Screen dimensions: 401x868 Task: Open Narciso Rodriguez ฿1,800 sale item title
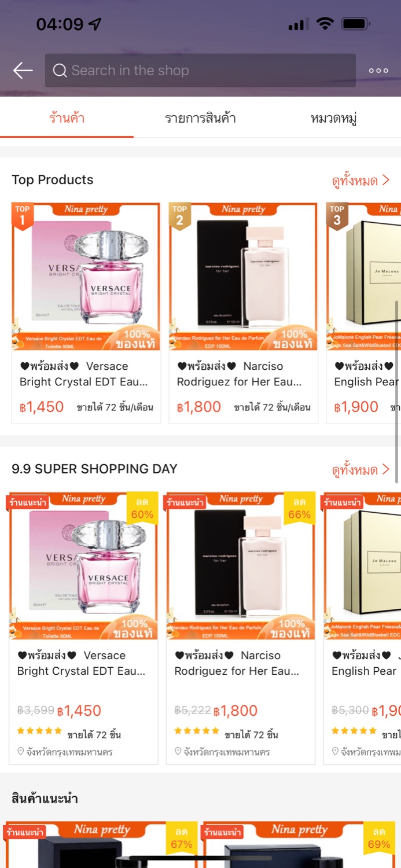(x=237, y=663)
